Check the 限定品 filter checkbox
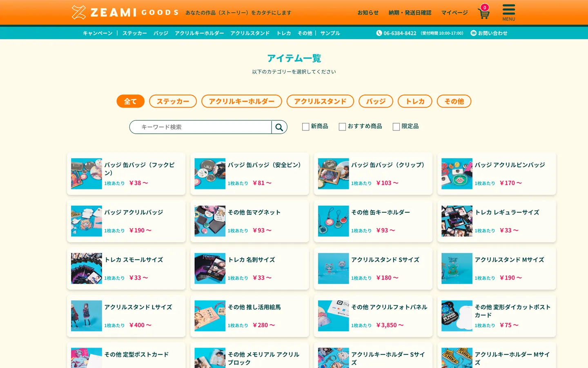588x368 pixels. click(x=396, y=127)
